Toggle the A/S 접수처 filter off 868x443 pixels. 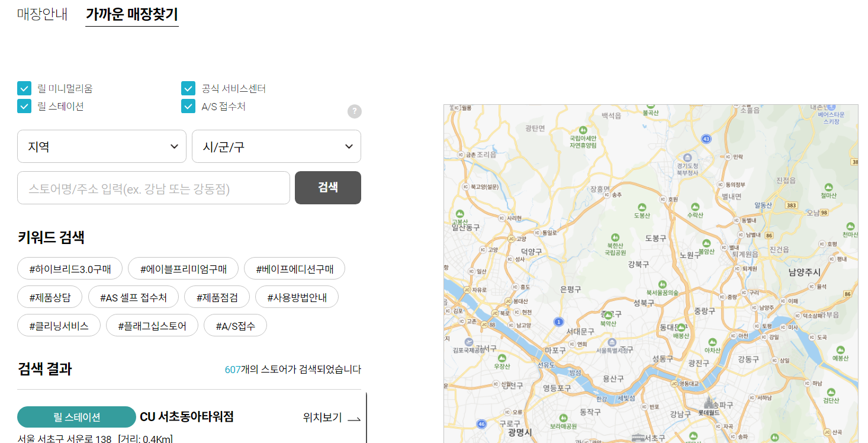tap(188, 107)
